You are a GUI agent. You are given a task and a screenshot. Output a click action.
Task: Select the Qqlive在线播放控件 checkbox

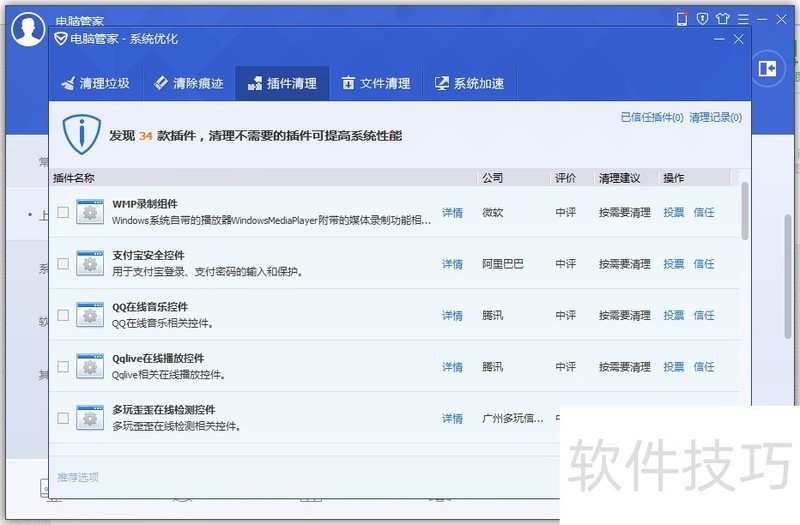coord(63,367)
